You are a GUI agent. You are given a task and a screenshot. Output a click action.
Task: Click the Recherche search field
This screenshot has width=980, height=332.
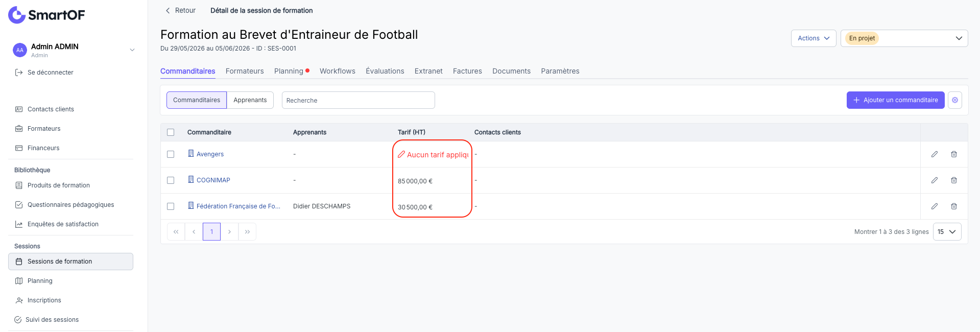point(358,100)
